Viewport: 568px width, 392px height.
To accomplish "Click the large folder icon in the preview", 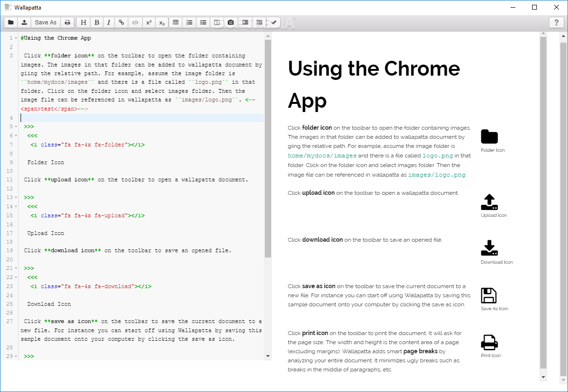I will point(489,136).
